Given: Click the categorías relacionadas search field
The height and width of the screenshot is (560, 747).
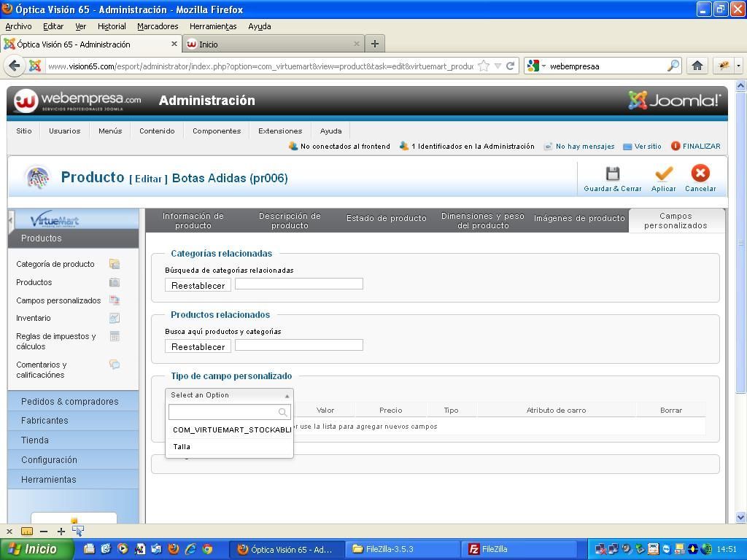Looking at the screenshot, I should point(299,284).
